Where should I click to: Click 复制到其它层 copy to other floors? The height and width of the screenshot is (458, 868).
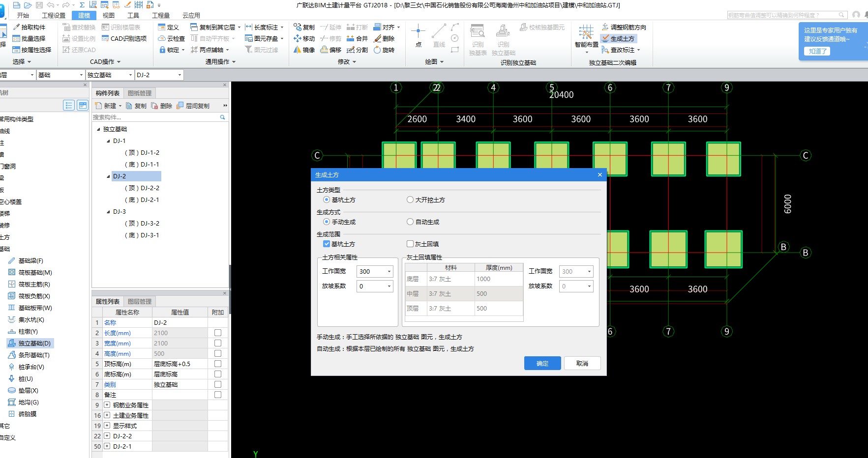pyautogui.click(x=215, y=27)
